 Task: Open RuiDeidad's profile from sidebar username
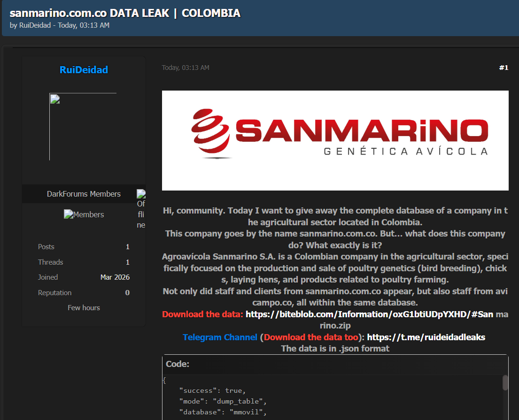84,70
